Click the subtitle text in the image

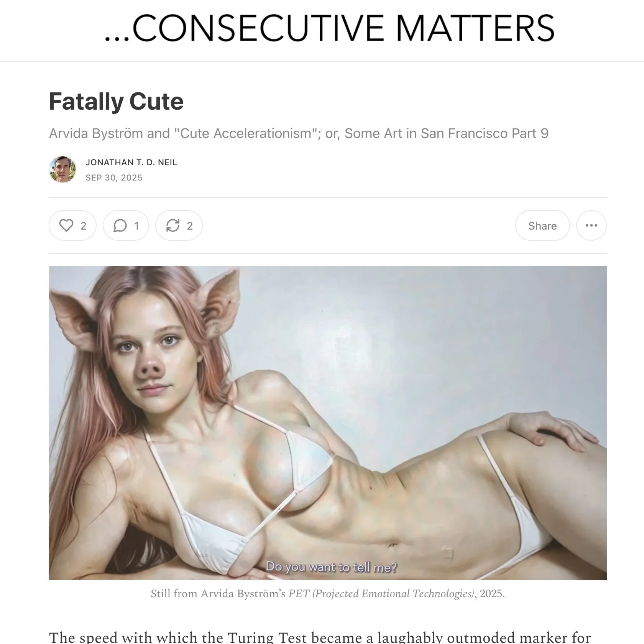(332, 567)
